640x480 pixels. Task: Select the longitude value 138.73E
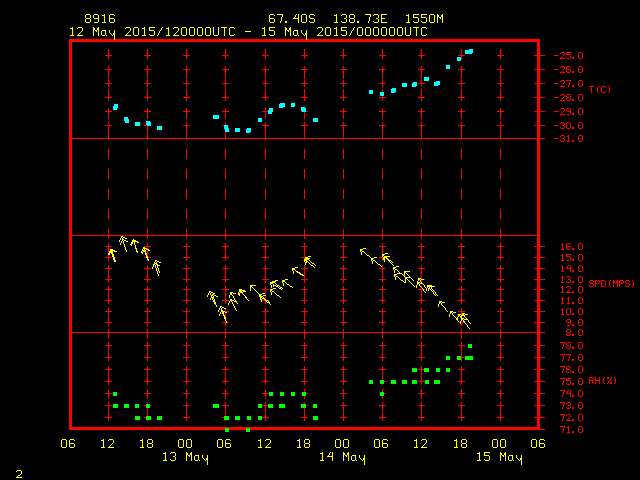click(x=360, y=19)
